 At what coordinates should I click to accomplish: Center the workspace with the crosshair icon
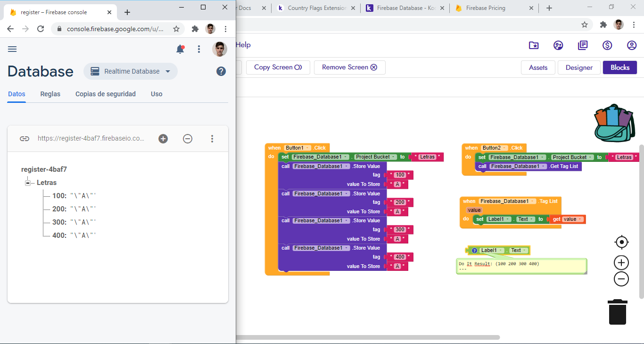click(621, 243)
